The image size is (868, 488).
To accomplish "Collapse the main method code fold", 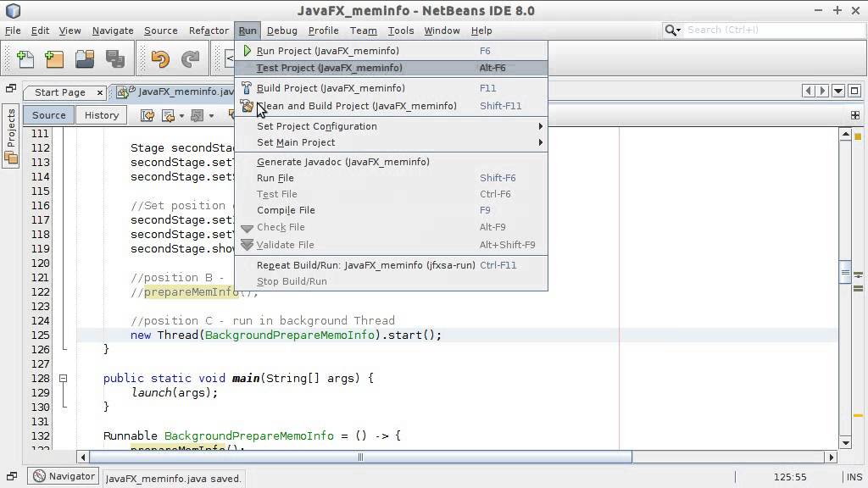I will [x=63, y=379].
